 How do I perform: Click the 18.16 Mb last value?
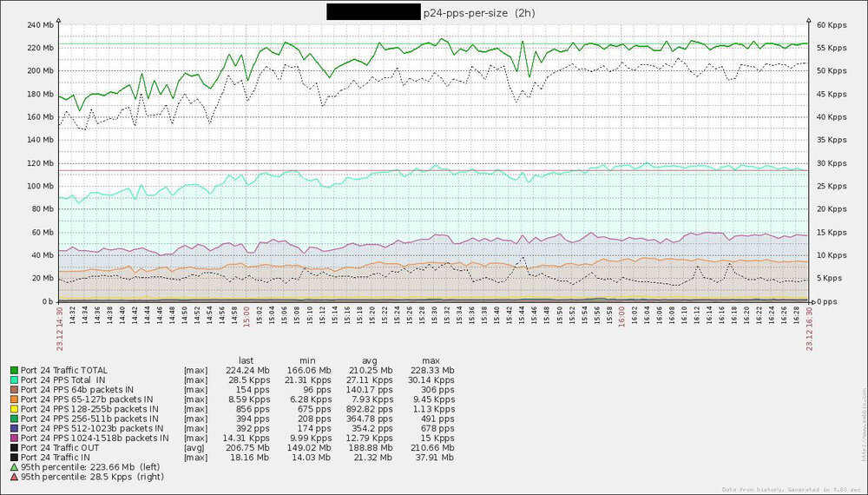pos(250,458)
